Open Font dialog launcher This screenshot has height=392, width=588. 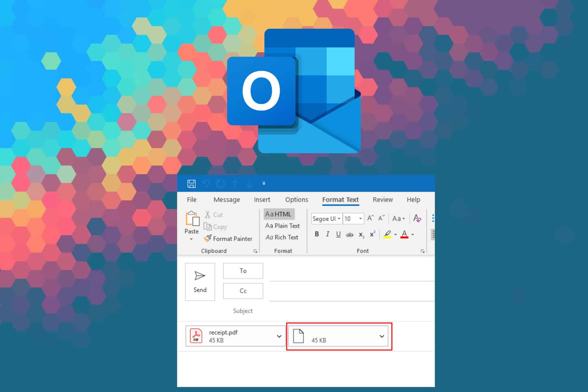click(x=423, y=251)
